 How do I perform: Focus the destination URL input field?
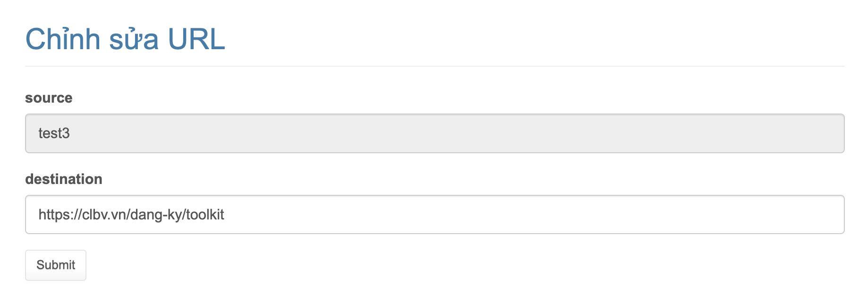click(434, 214)
